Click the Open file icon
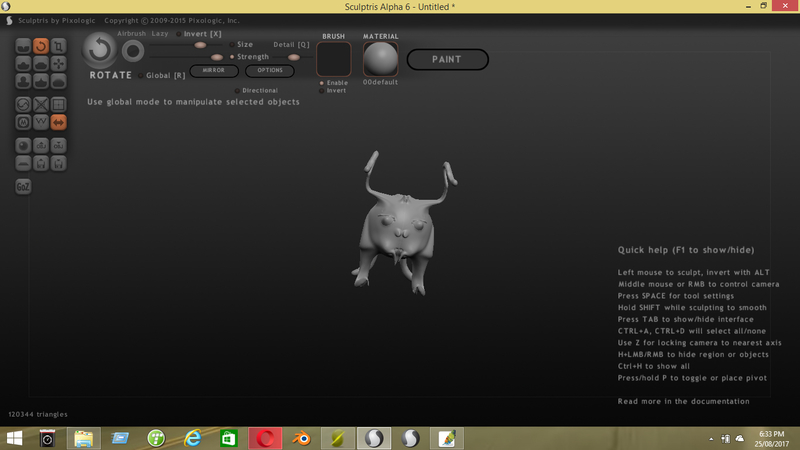This screenshot has height=450, width=800. pyautogui.click(x=41, y=164)
